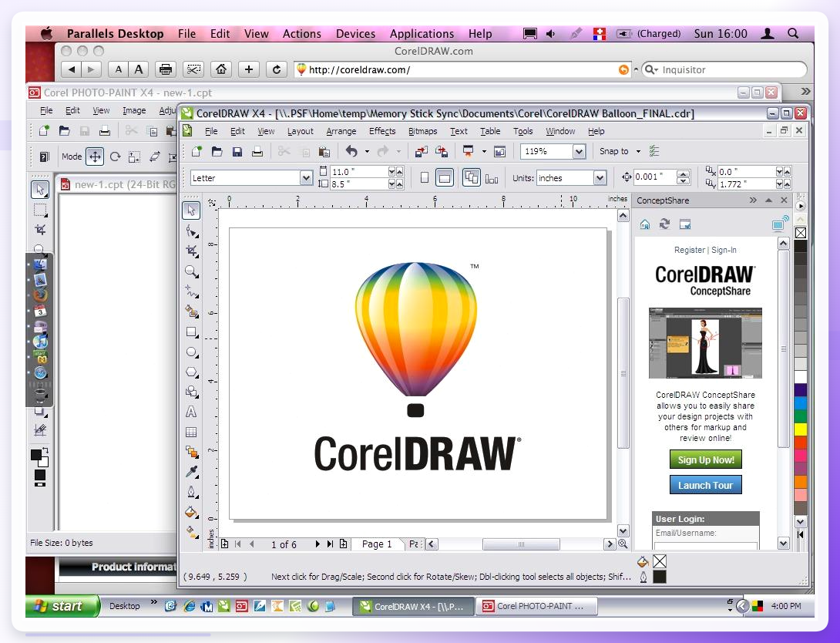Viewport: 840px width, 643px height.
Task: Click the Welcome Screen icon in CorelDRAW toolbar
Action: [x=500, y=152]
